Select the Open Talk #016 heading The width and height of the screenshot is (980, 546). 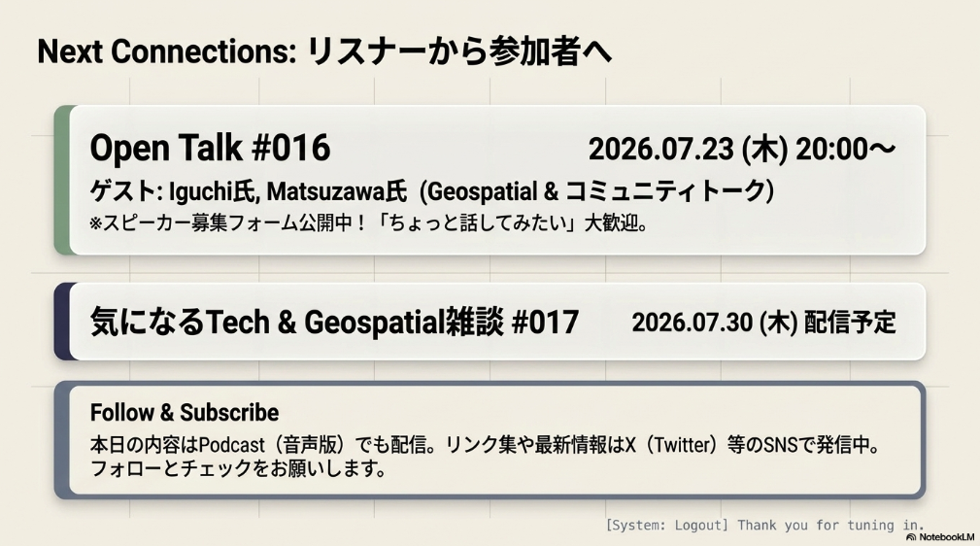click(210, 149)
